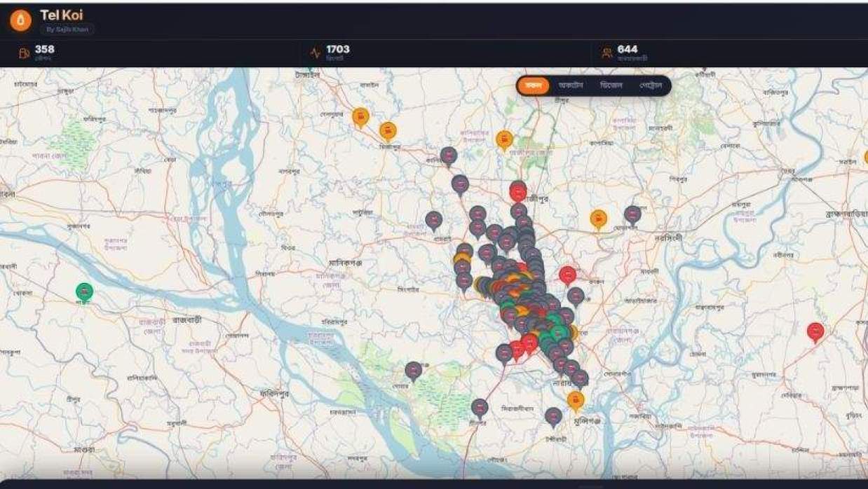Screen dimensions: 868x489
Task: Click the orange marker near Munshiganj
Action: 576,401
